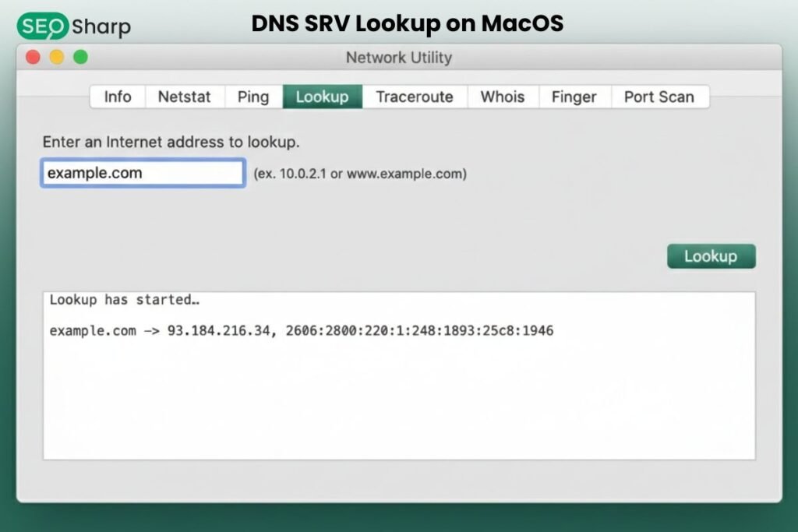
Task: Click the yellow minimize traffic light
Action: point(56,57)
